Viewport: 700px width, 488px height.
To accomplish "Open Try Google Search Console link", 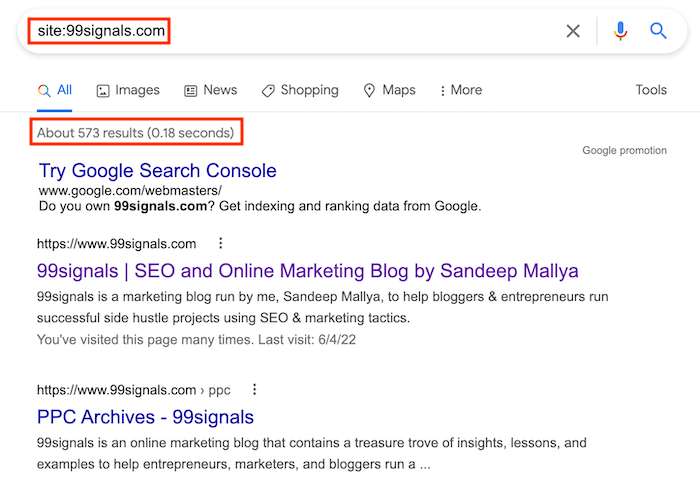I will (157, 171).
